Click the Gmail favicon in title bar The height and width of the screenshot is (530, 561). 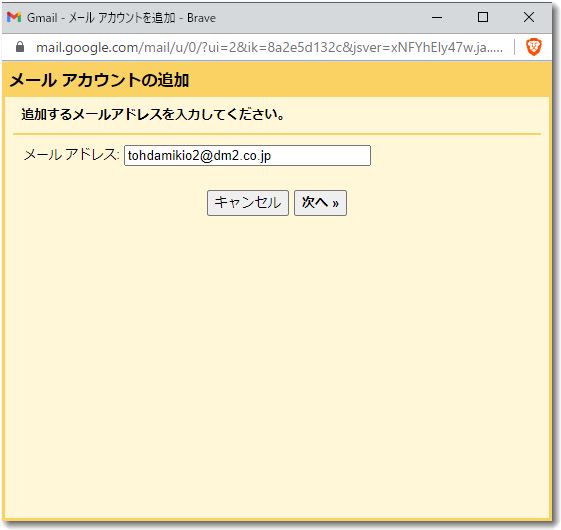click(14, 17)
